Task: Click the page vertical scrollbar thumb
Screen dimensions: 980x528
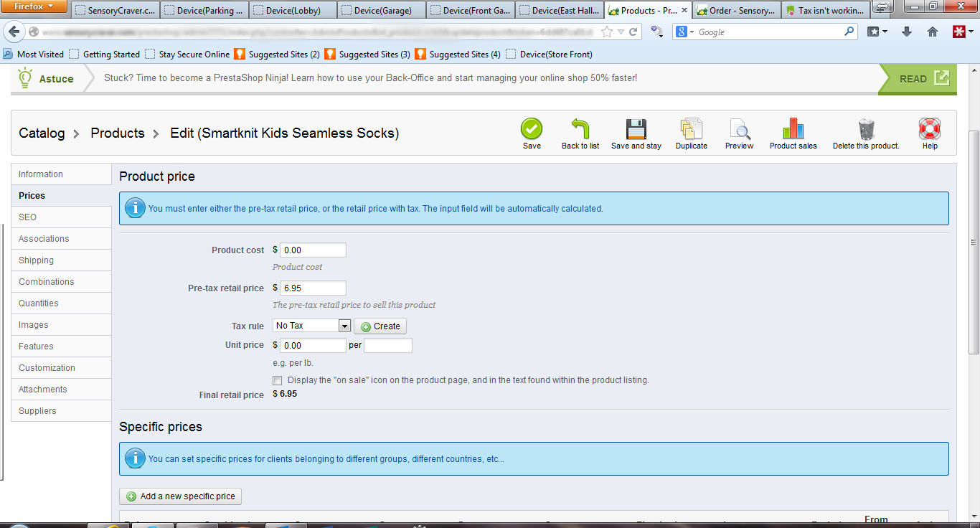Action: (x=974, y=242)
